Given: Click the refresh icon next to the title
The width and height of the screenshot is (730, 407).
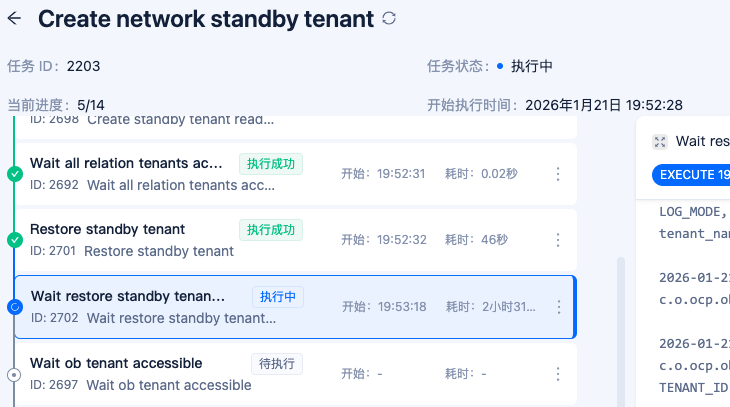Looking at the screenshot, I should 389,18.
